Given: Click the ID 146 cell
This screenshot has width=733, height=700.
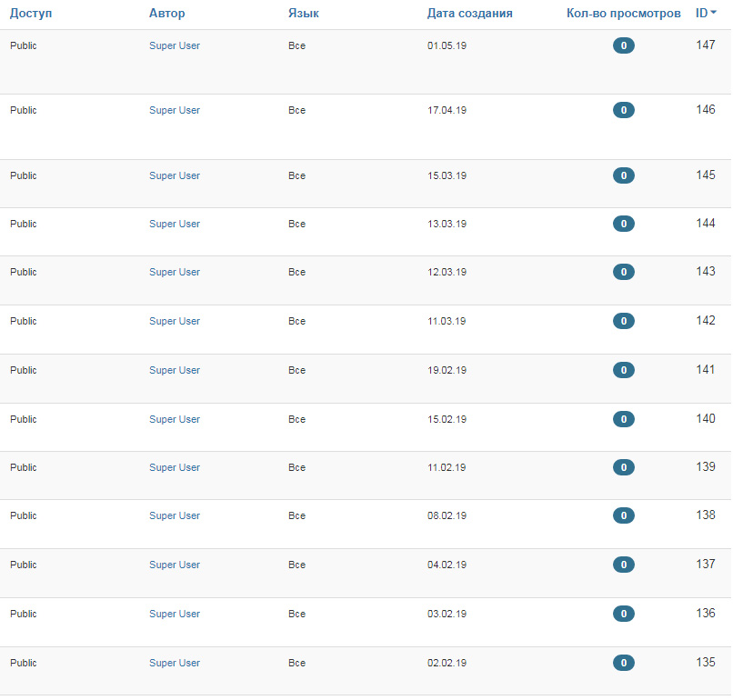Looking at the screenshot, I should [x=705, y=109].
